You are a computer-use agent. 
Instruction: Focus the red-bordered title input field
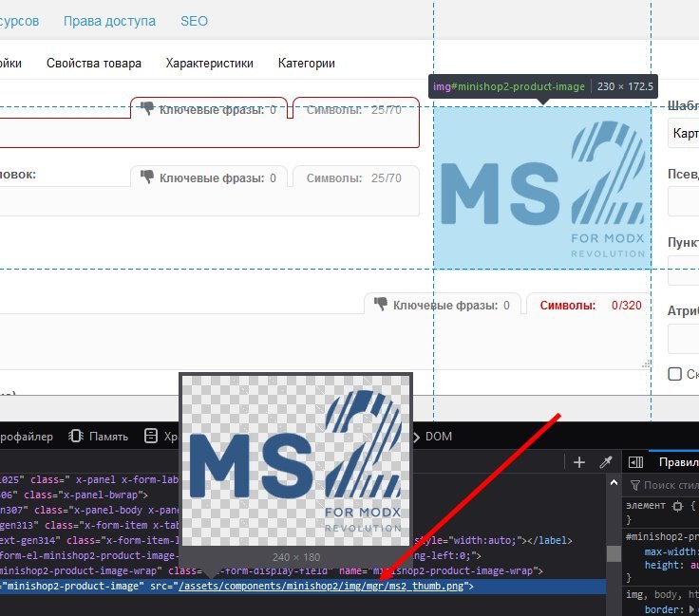pyautogui.click(x=210, y=133)
